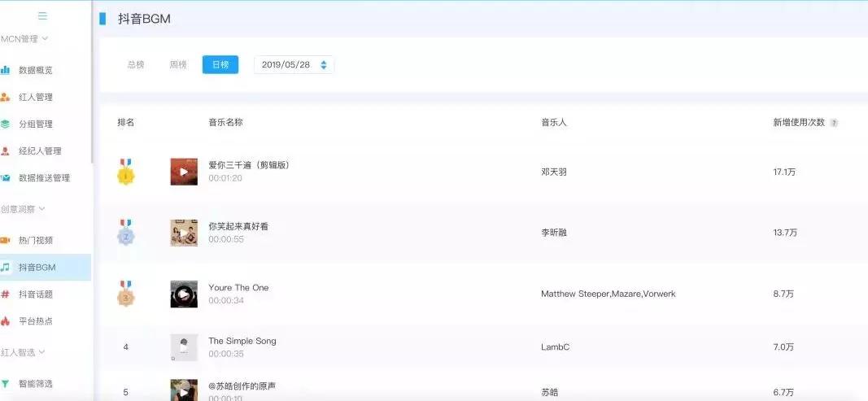Image resolution: width=868 pixels, height=401 pixels.
Task: Open 红人管理 in sidebar
Action: pos(36,97)
